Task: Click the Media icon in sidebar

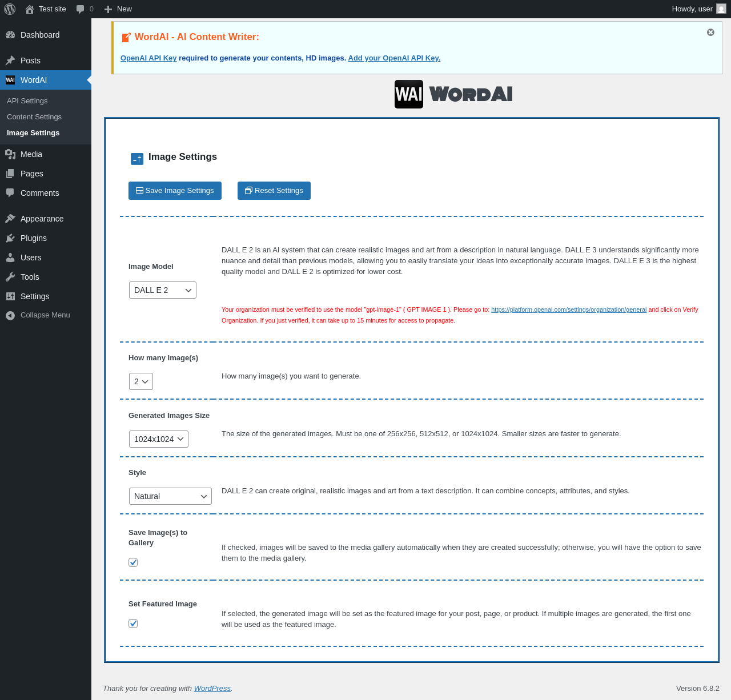Action: (10, 154)
